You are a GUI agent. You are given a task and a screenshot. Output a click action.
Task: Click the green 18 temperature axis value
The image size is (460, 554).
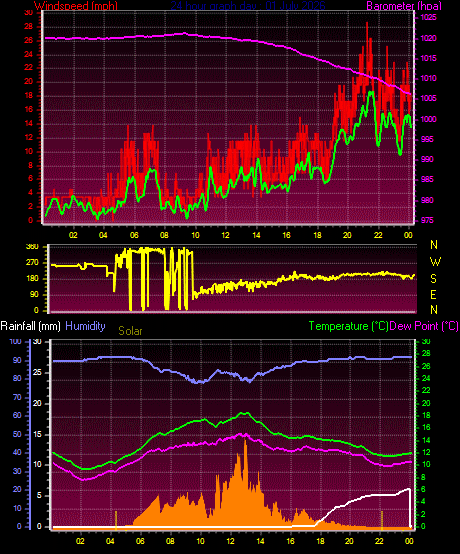click(x=426, y=416)
